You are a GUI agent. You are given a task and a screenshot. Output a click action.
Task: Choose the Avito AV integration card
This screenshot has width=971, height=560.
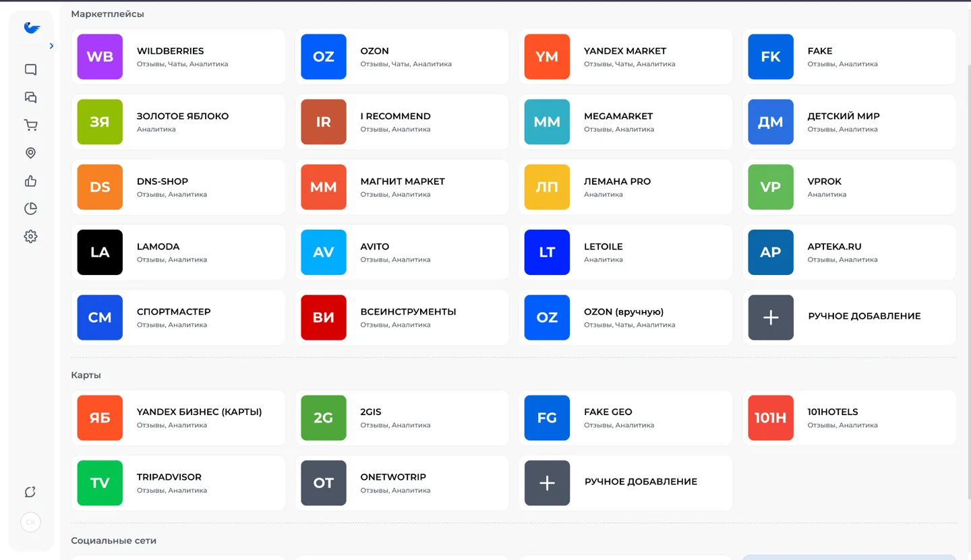[x=402, y=252]
